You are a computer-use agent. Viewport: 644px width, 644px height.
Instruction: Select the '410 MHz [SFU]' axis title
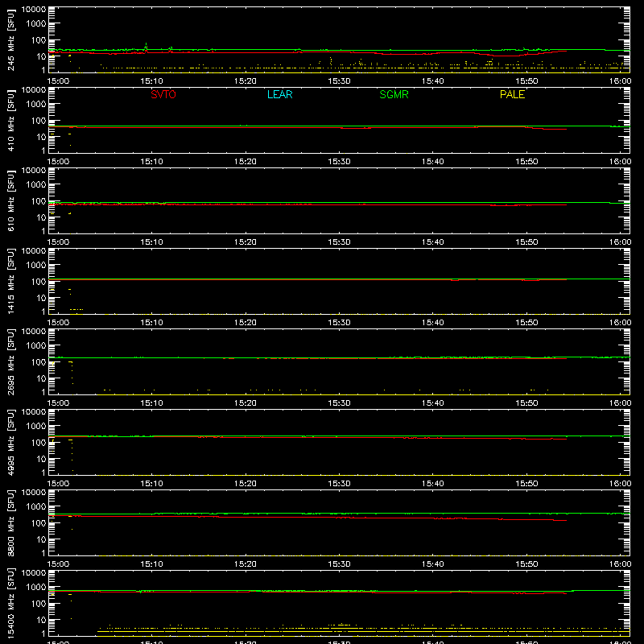click(11, 120)
